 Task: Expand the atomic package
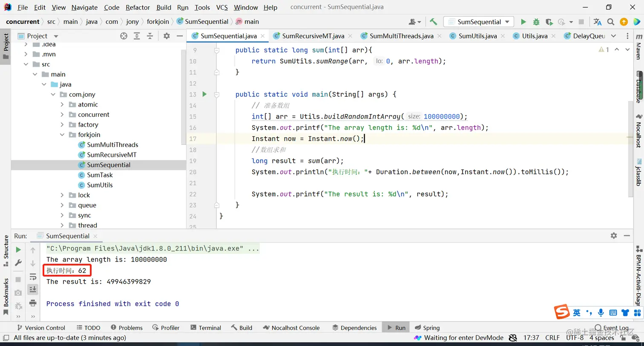pos(62,104)
